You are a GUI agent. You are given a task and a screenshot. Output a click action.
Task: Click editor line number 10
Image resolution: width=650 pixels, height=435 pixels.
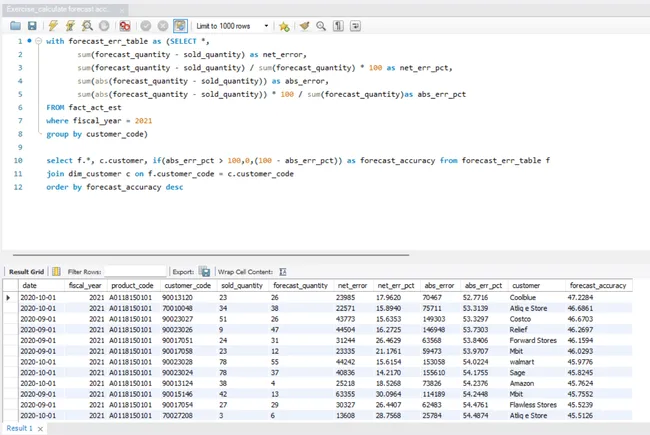click(18, 160)
